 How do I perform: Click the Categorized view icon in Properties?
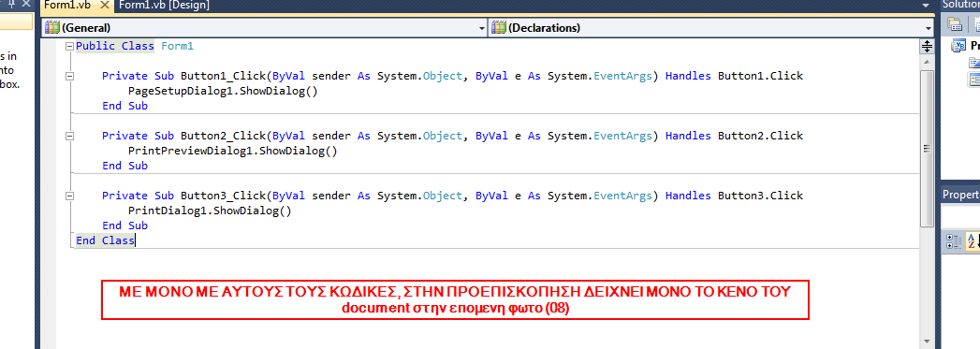click(x=954, y=242)
